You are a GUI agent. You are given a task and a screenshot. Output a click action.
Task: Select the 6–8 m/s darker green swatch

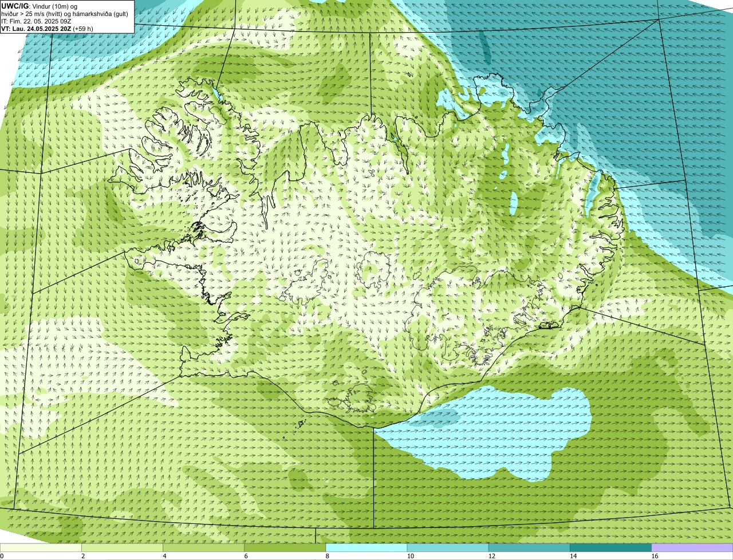pyautogui.click(x=286, y=547)
